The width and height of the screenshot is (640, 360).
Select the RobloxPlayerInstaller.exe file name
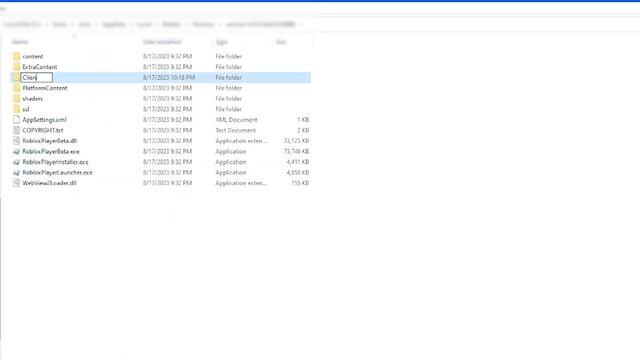[x=56, y=162]
